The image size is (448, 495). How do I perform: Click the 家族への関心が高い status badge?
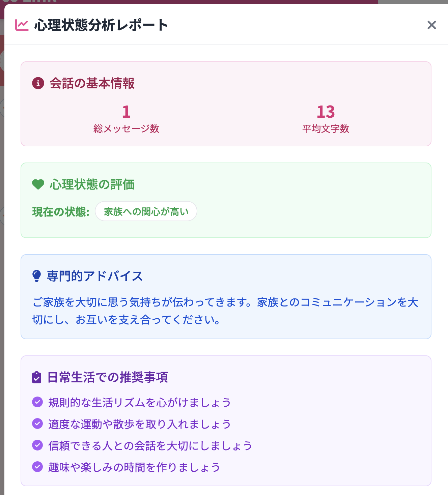coord(146,211)
